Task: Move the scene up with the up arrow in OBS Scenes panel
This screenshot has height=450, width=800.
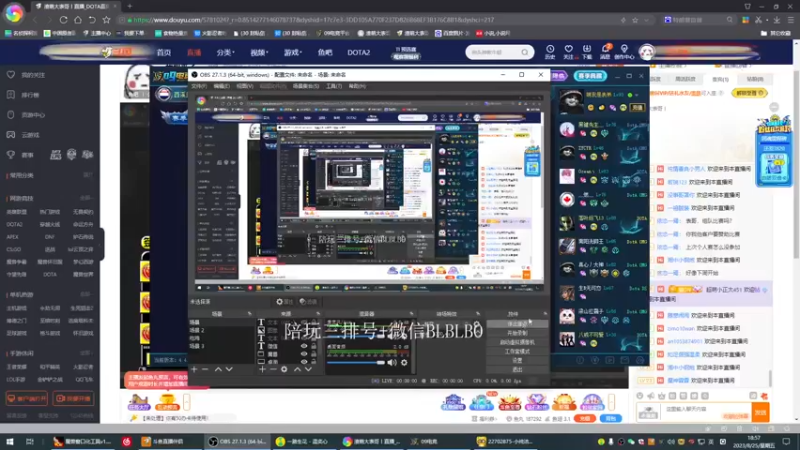Action: (x=218, y=369)
